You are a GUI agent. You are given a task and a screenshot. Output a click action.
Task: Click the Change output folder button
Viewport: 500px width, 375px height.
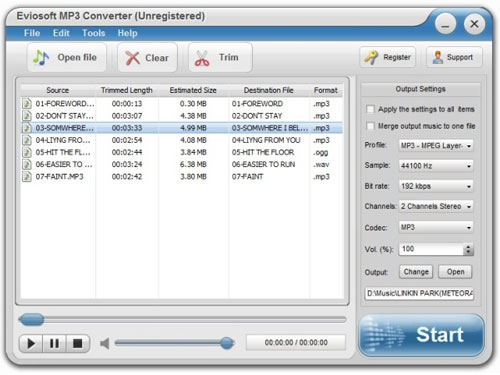pyautogui.click(x=416, y=272)
